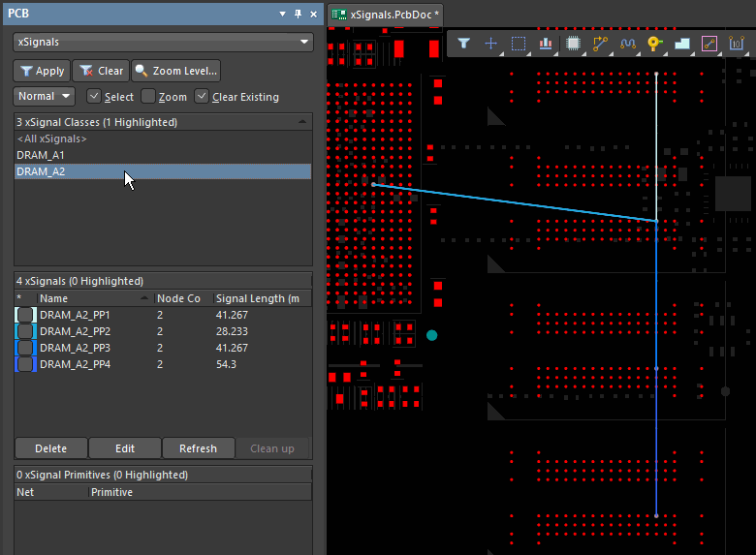Toggle the Clear Existing checkbox
The width and height of the screenshot is (756, 555).
(202, 97)
